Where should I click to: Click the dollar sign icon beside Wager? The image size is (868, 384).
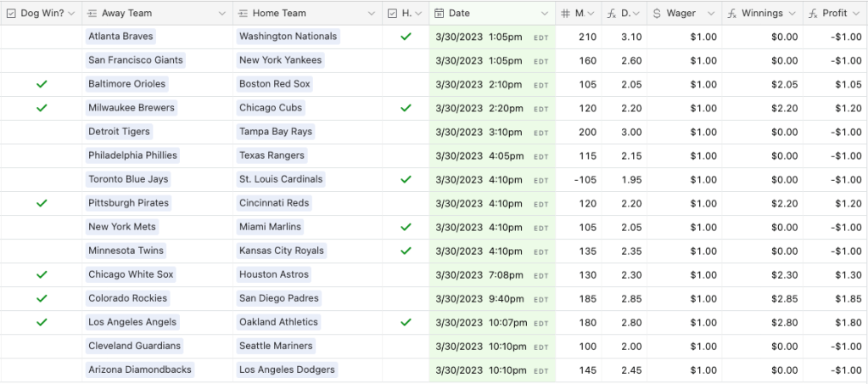point(657,14)
